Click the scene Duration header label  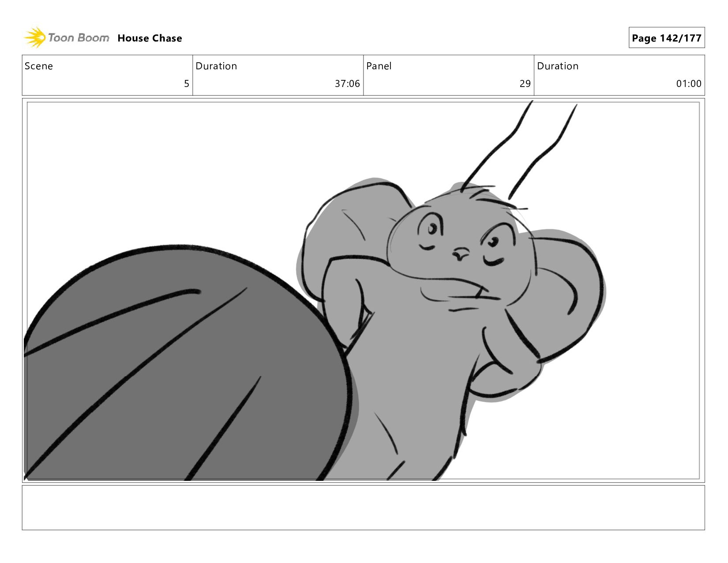[216, 66]
